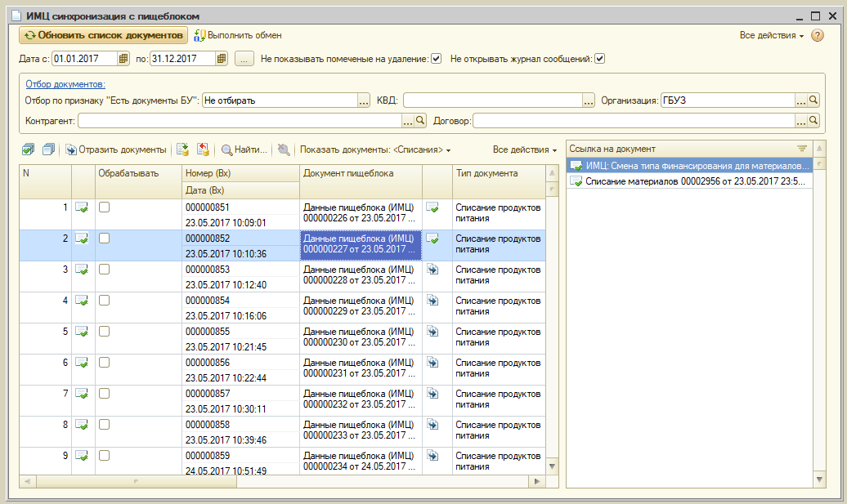Open the help question mark icon
Screen dimensions: 847x504
pos(817,36)
